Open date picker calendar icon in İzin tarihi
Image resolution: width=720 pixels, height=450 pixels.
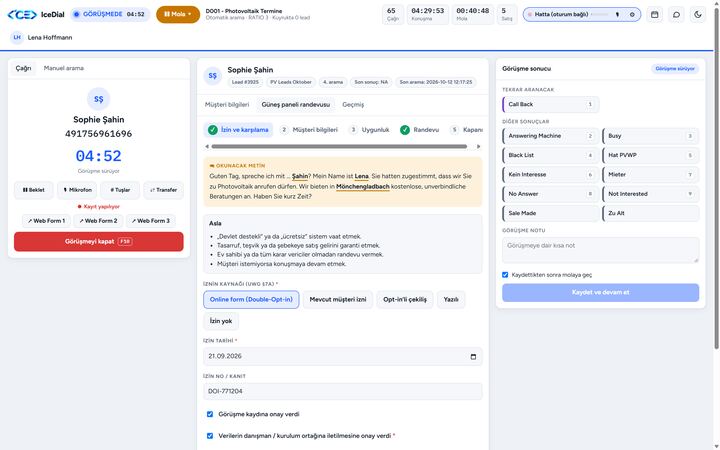pos(473,357)
